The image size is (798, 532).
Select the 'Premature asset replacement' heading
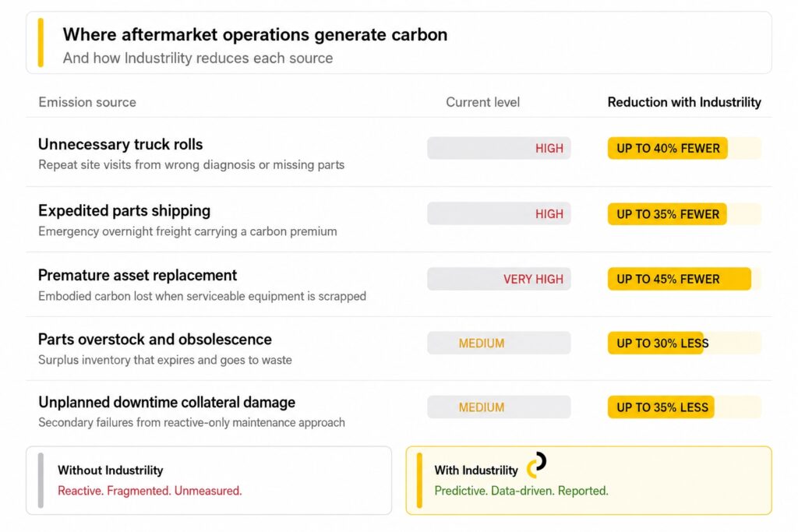tap(137, 275)
